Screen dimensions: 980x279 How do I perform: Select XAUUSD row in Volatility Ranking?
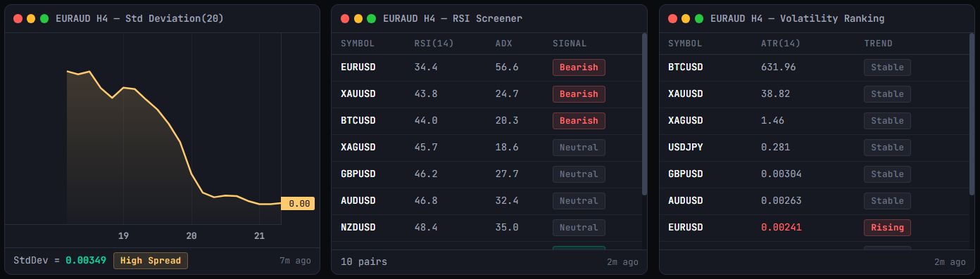coord(814,94)
